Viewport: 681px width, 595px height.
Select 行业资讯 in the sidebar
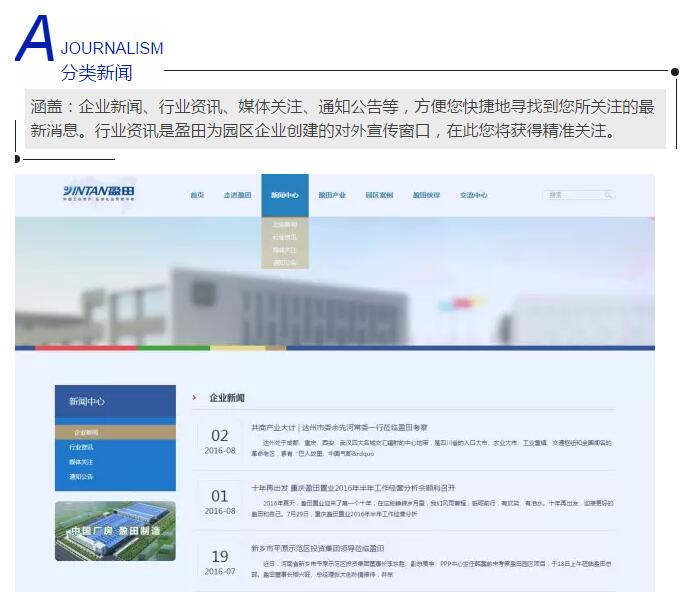(x=82, y=447)
